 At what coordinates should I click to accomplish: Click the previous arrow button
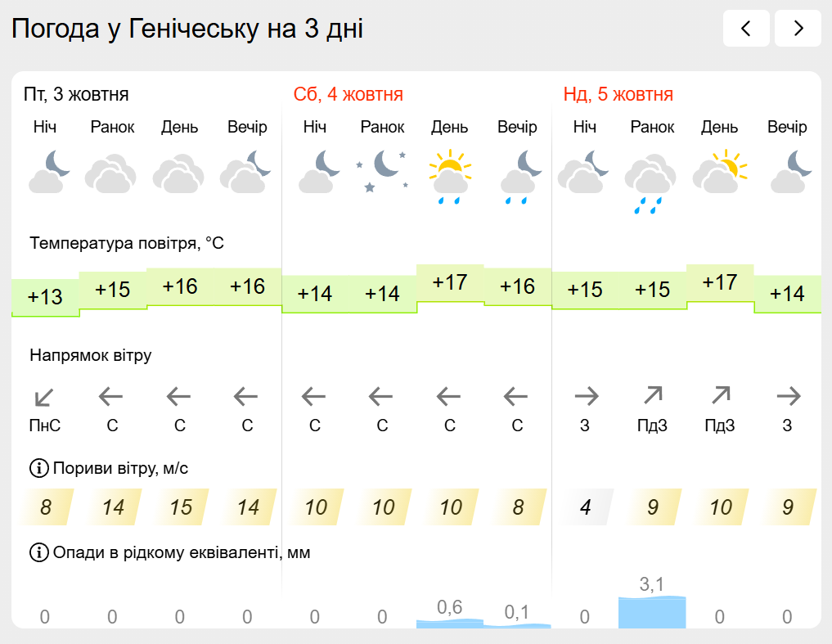(x=746, y=29)
